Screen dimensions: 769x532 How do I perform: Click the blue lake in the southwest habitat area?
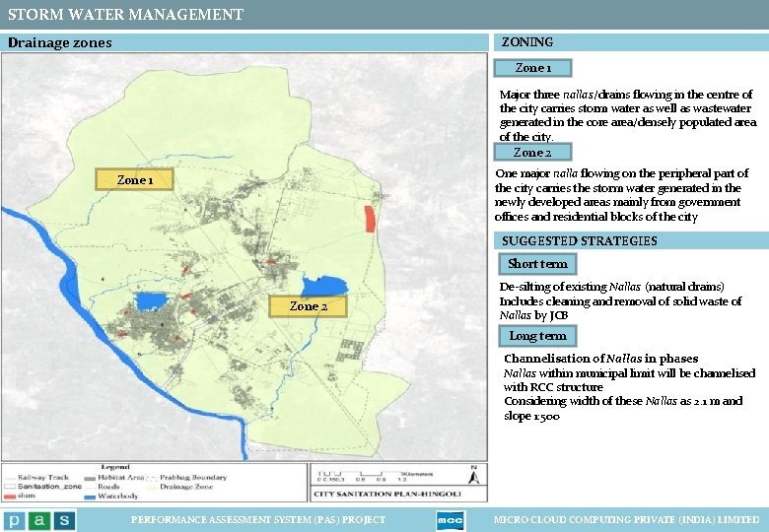pyautogui.click(x=152, y=301)
